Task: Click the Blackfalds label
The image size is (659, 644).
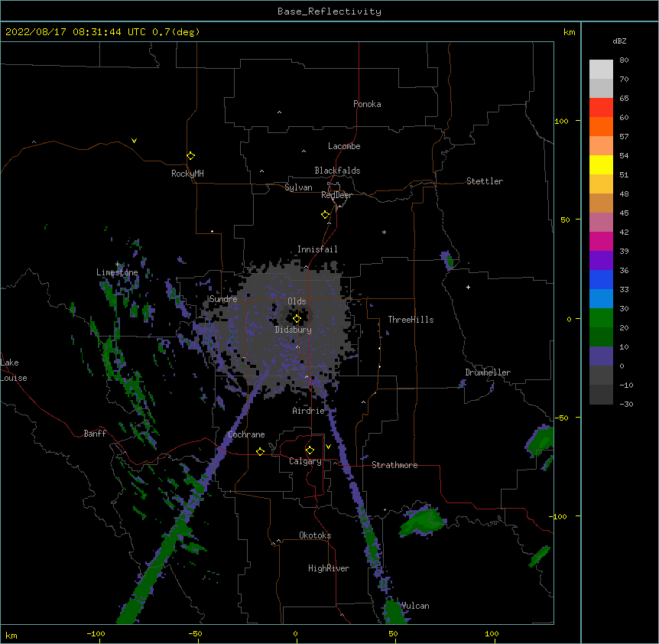Action: click(x=337, y=171)
